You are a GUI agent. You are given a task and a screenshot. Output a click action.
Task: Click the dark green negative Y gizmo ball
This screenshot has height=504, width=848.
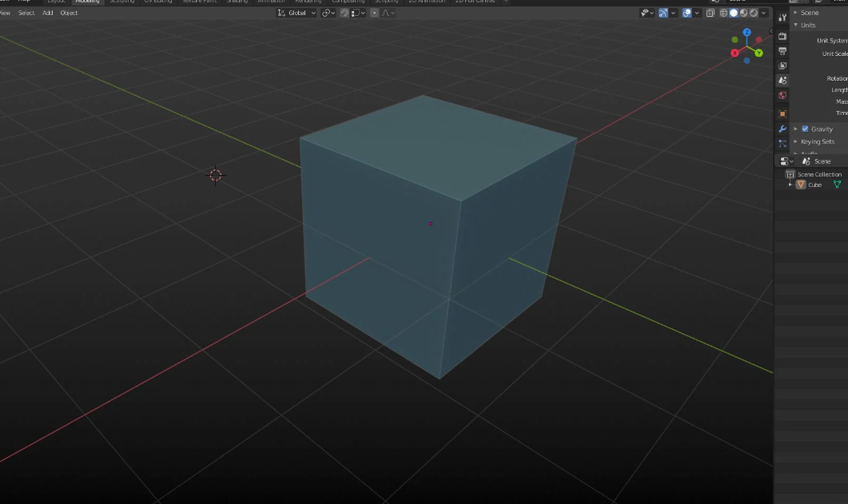(x=735, y=40)
